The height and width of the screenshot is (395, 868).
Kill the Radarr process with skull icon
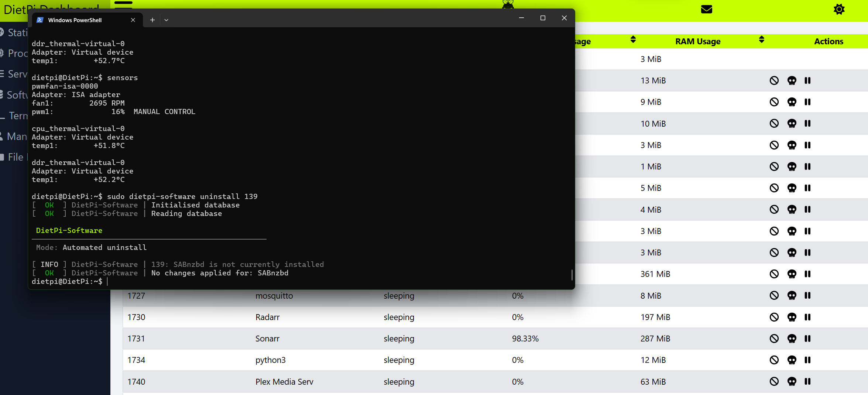pyautogui.click(x=792, y=317)
